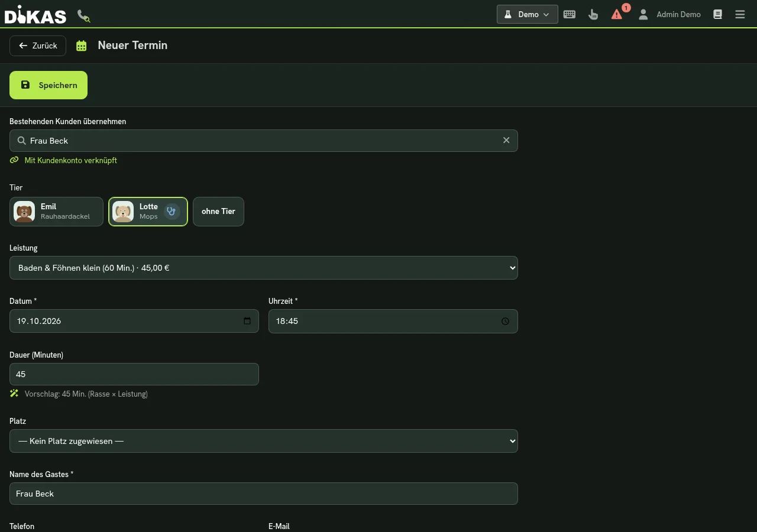Choose the ohne Tier option
The width and height of the screenshot is (757, 532).
coord(218,212)
